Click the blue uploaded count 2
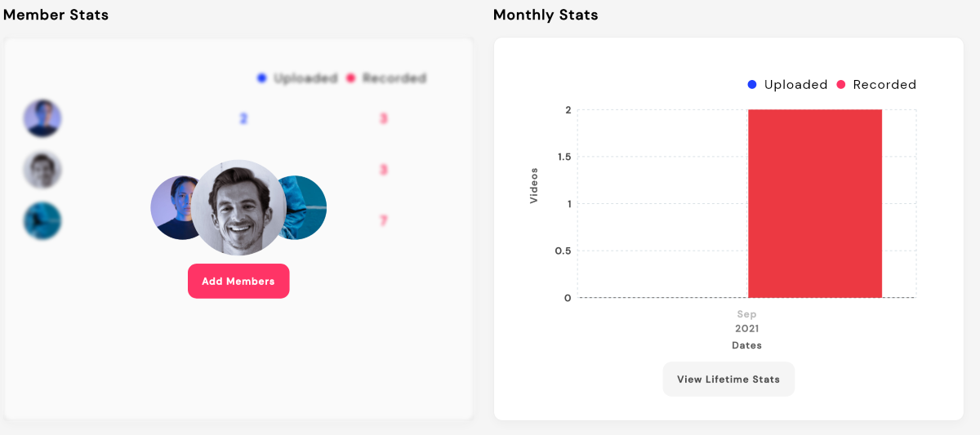The height and width of the screenshot is (435, 980). [243, 119]
